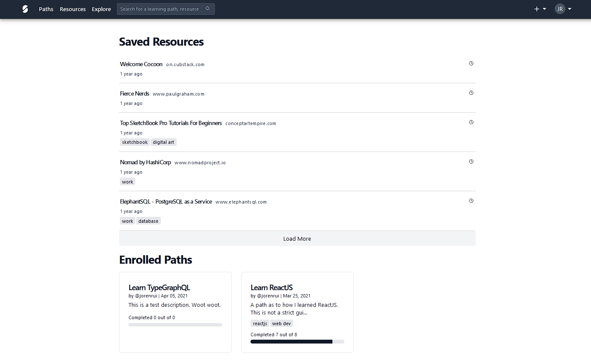The height and width of the screenshot is (364, 591).
Task: Click the app logo at top left
Action: point(25,9)
